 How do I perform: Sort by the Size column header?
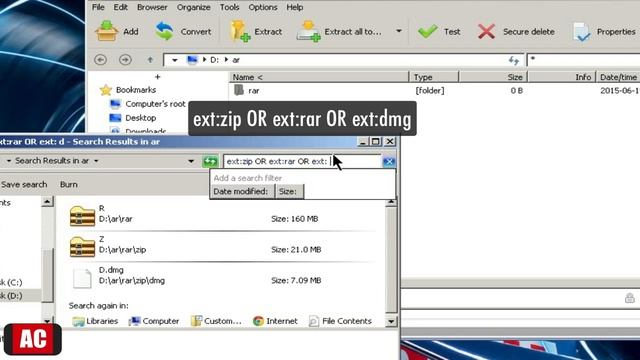coord(493,77)
